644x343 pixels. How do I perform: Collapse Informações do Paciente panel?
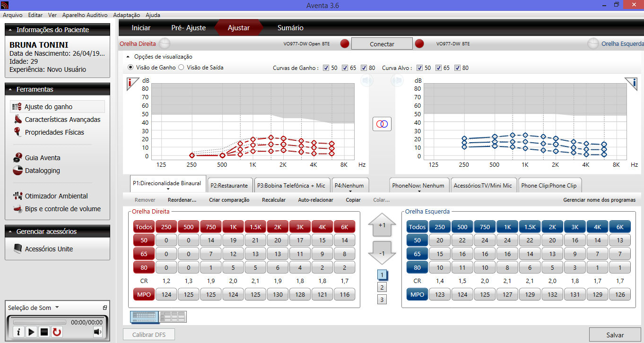pyautogui.click(x=11, y=30)
